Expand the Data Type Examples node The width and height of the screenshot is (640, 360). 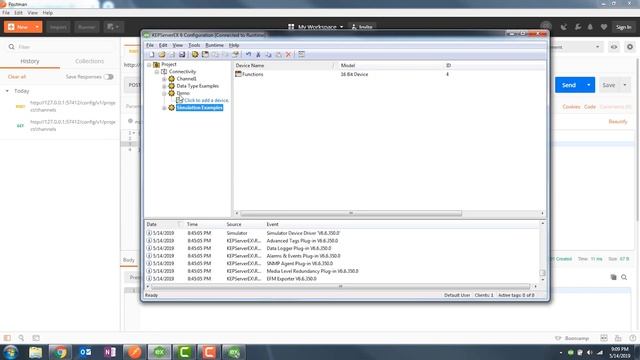[164, 86]
